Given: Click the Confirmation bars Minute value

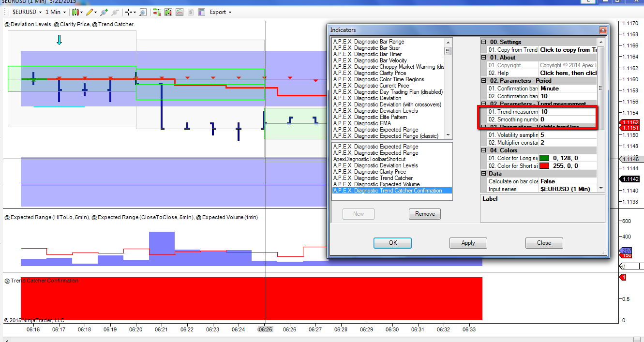Looking at the screenshot, I should pos(568,89).
